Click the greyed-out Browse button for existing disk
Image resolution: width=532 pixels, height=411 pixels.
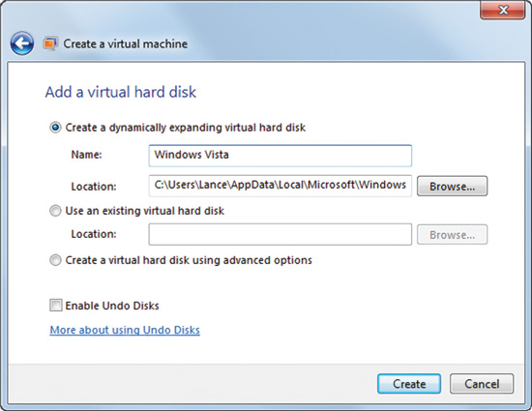[453, 235]
